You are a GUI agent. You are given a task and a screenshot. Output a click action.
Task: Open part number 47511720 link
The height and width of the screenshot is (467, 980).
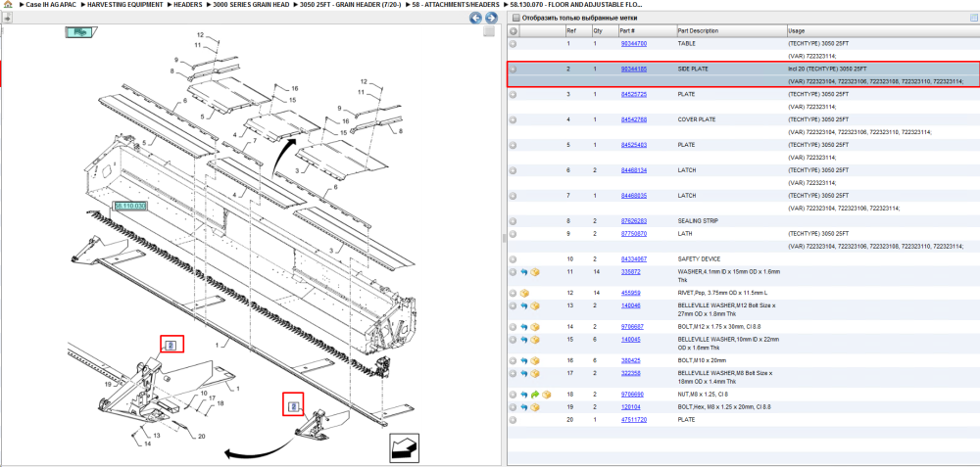coord(634,420)
